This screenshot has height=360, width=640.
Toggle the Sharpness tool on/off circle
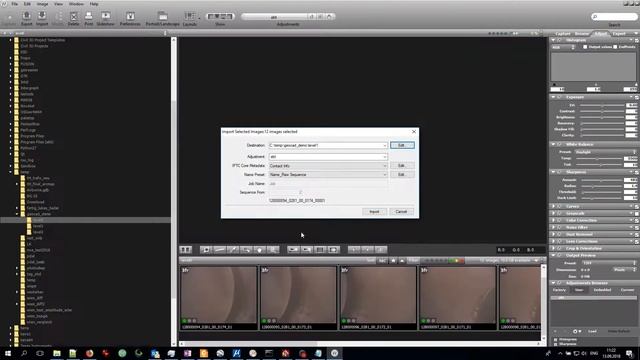click(560, 172)
